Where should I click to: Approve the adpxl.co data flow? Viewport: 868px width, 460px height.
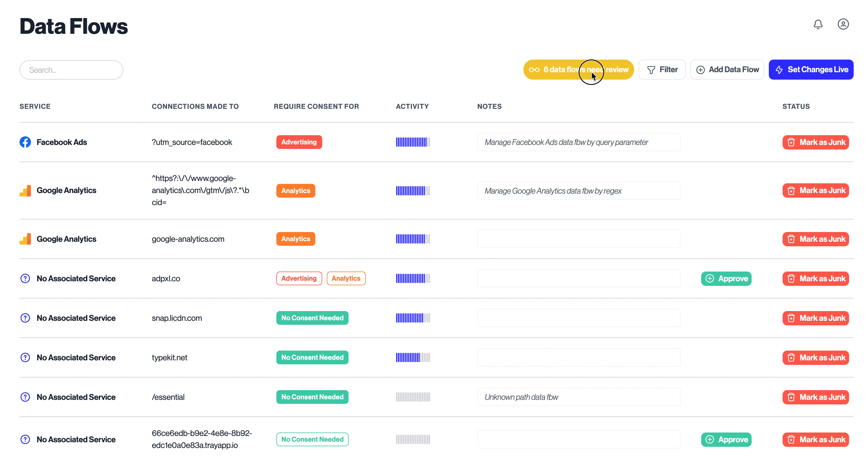coord(726,278)
